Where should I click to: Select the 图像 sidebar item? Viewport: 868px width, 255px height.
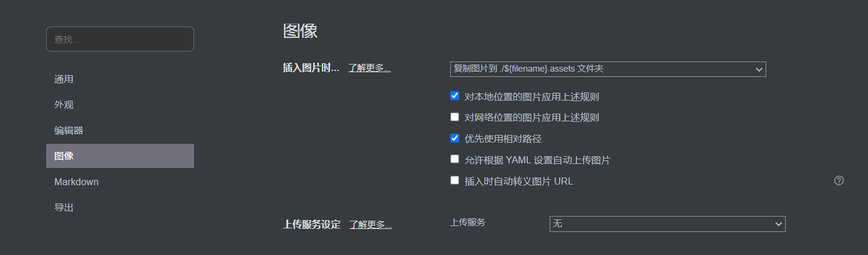(x=120, y=156)
